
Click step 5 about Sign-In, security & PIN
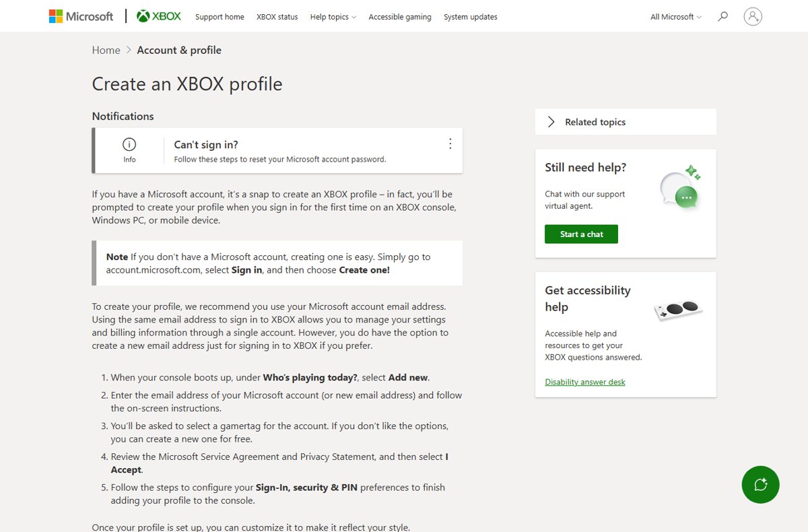pyautogui.click(x=278, y=494)
